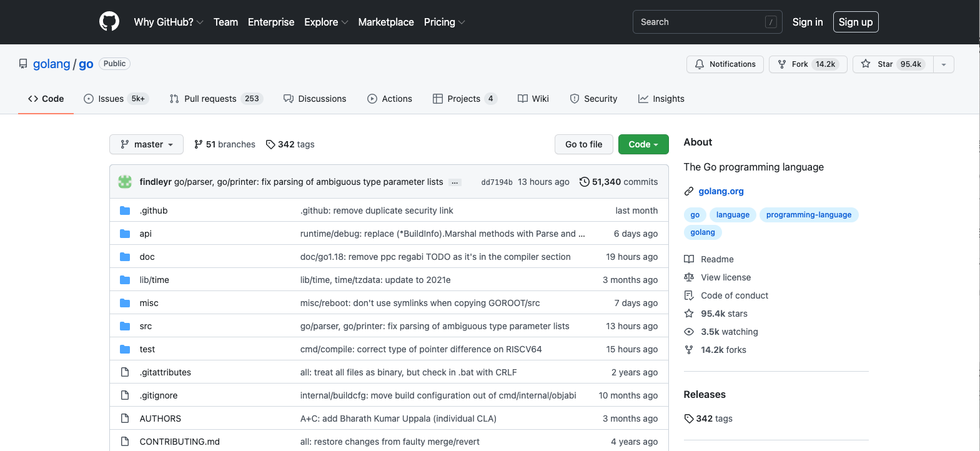This screenshot has width=980, height=451.
Task: Click 'misc/reboot: don't use symlinks' commit message
Action: pos(420,303)
